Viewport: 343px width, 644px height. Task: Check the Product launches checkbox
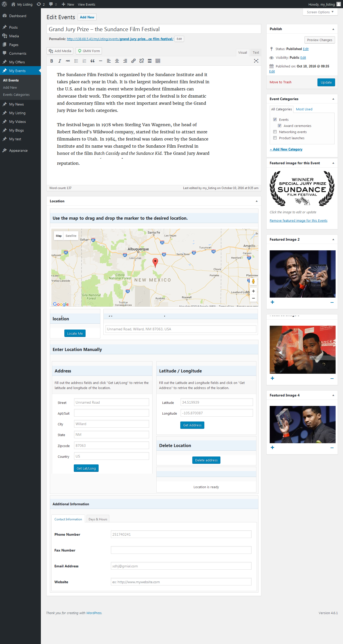pos(275,138)
